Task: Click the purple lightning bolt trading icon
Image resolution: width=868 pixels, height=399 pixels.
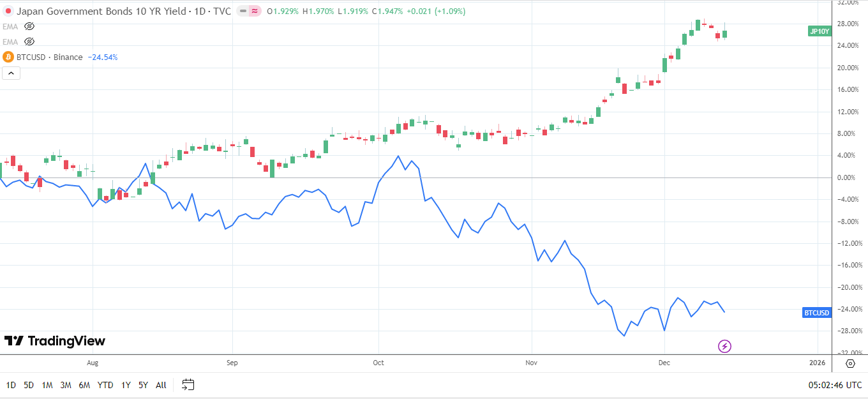Action: tap(724, 346)
